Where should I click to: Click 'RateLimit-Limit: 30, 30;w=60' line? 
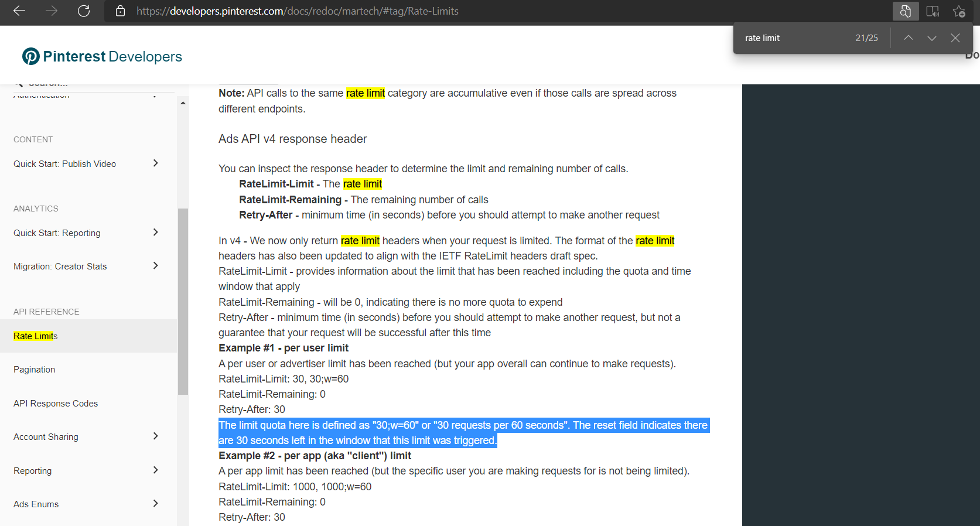[x=284, y=379]
